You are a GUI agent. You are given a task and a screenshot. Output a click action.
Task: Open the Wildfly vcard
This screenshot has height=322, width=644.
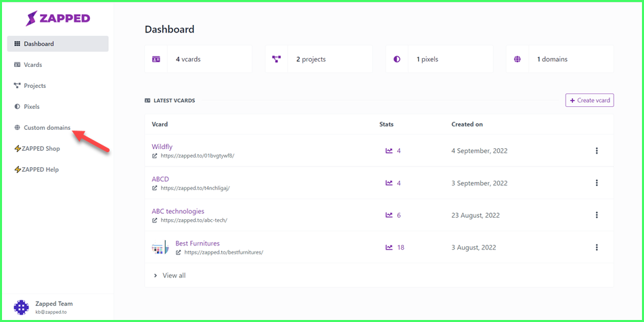click(x=162, y=147)
